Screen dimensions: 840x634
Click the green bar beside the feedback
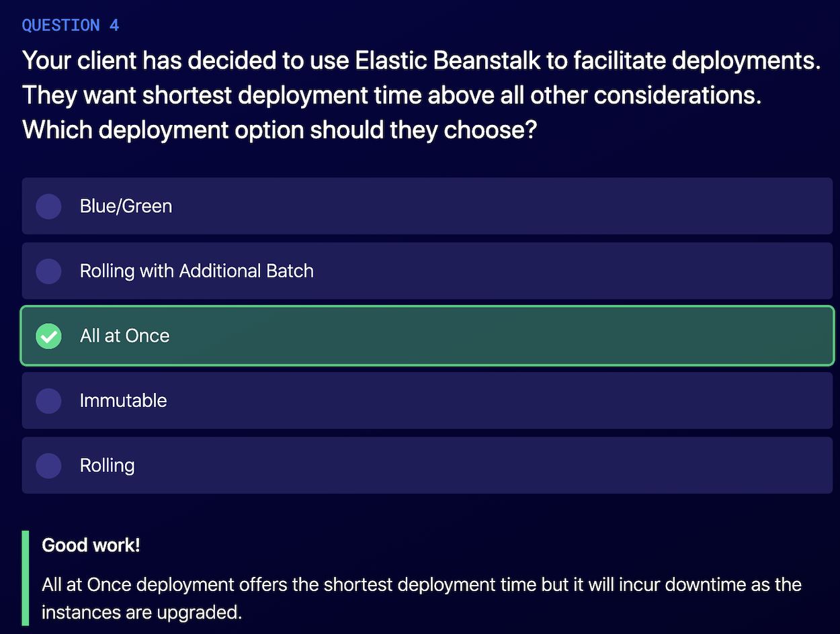(26, 578)
